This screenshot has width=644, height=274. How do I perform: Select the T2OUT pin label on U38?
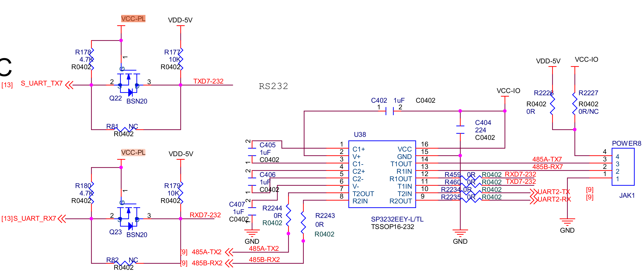point(363,194)
